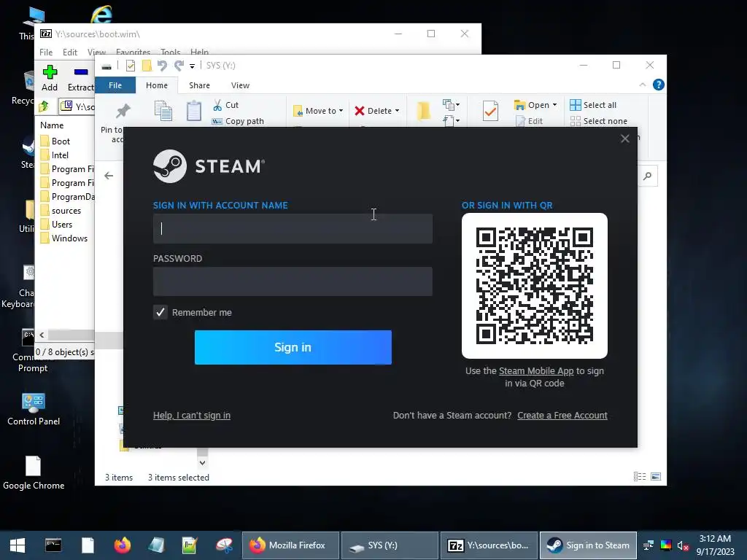Close the Steam sign-in dialog
Image resolution: width=747 pixels, height=560 pixels.
click(x=625, y=139)
